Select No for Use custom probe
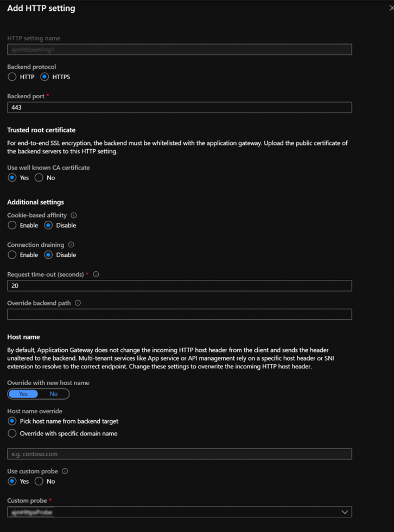 coord(39,482)
